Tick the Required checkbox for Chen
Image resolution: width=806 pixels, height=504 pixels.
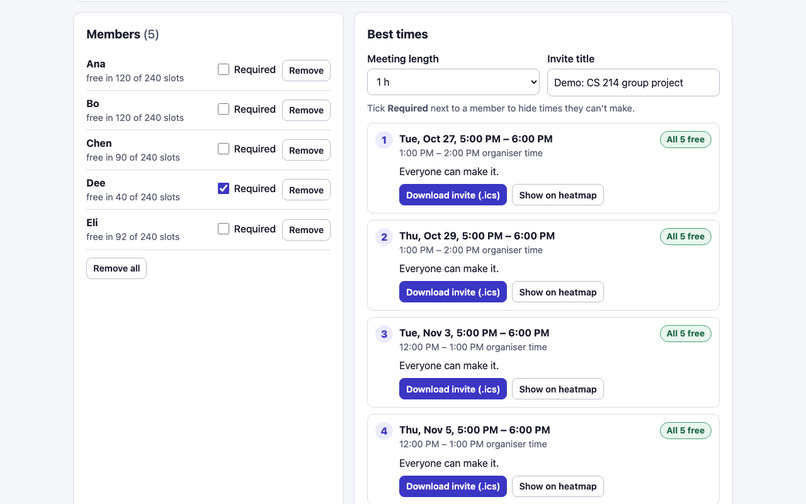223,149
